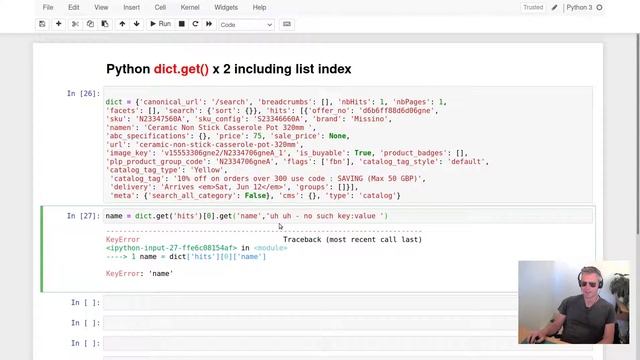Click the KeyError: 'name' message
The width and height of the screenshot is (640, 360).
coord(139,273)
